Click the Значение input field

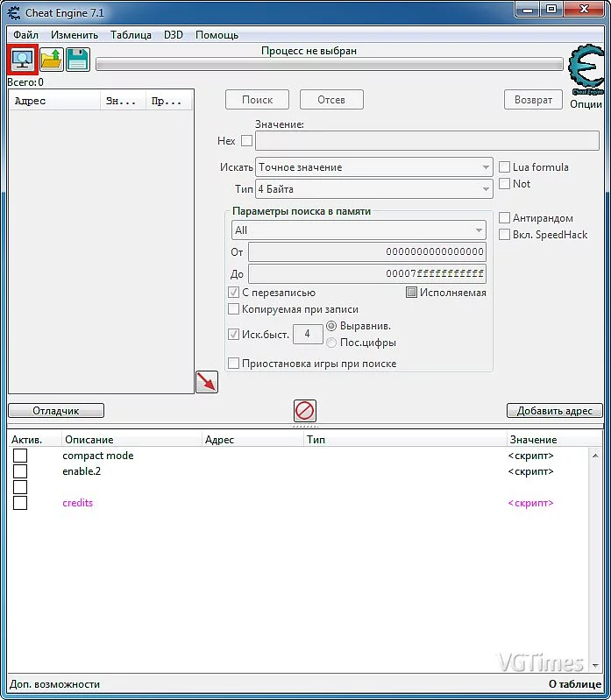click(x=427, y=141)
